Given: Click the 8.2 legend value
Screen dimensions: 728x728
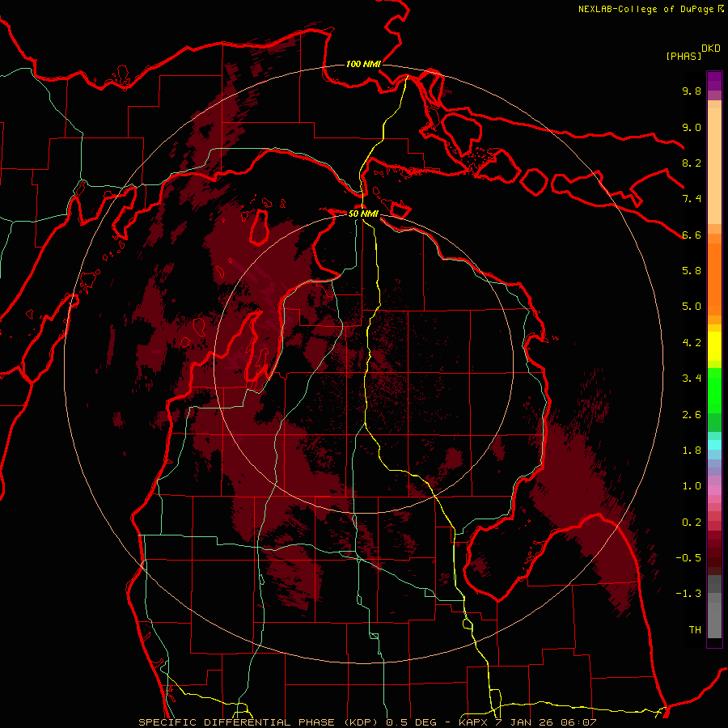Looking at the screenshot, I should click(692, 163).
